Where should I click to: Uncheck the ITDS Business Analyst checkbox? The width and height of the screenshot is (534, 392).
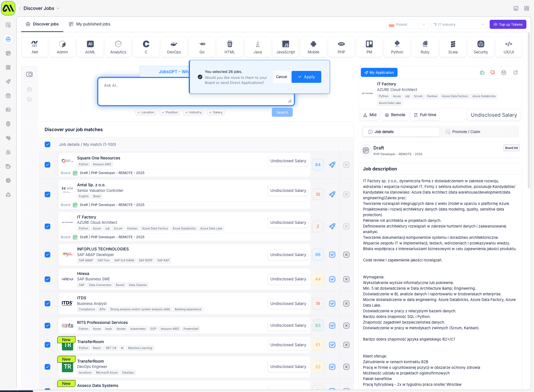pos(47,304)
